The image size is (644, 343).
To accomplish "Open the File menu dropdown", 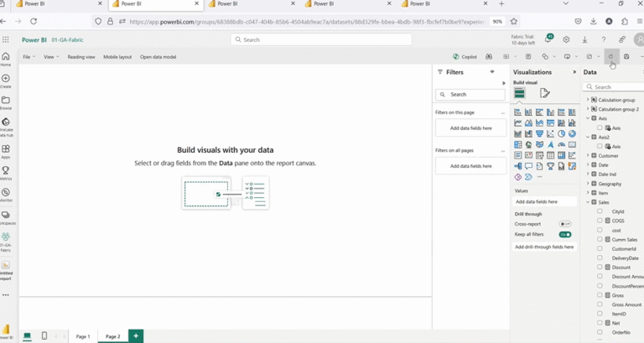I will (29, 57).
